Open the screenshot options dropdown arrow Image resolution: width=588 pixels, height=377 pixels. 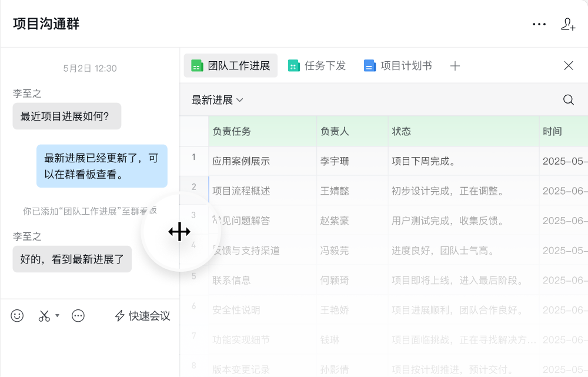pyautogui.click(x=58, y=316)
